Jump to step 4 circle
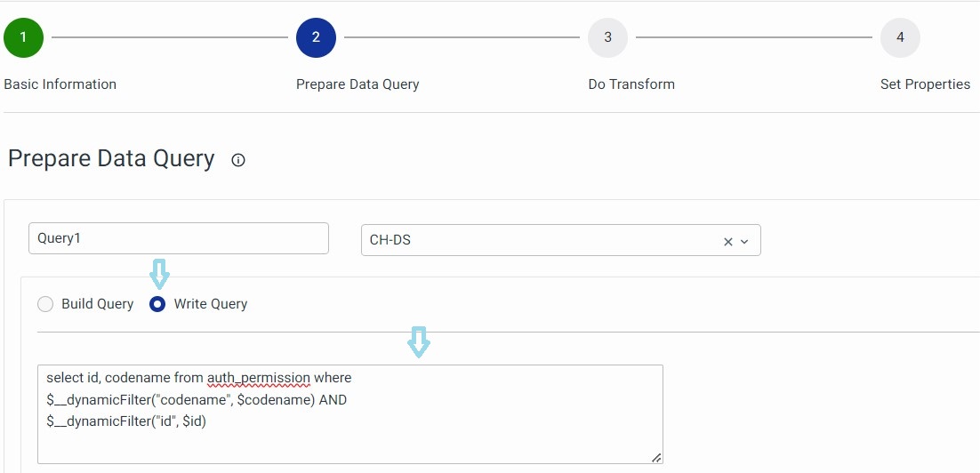Screen dimensions: 980x473 [x=900, y=37]
